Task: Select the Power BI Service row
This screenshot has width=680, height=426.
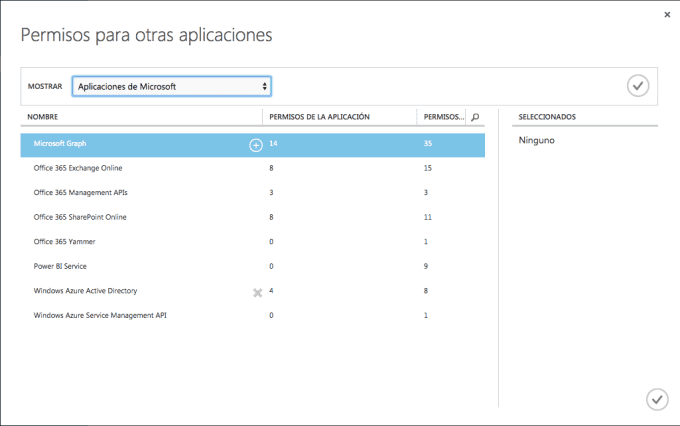Action: (252, 266)
